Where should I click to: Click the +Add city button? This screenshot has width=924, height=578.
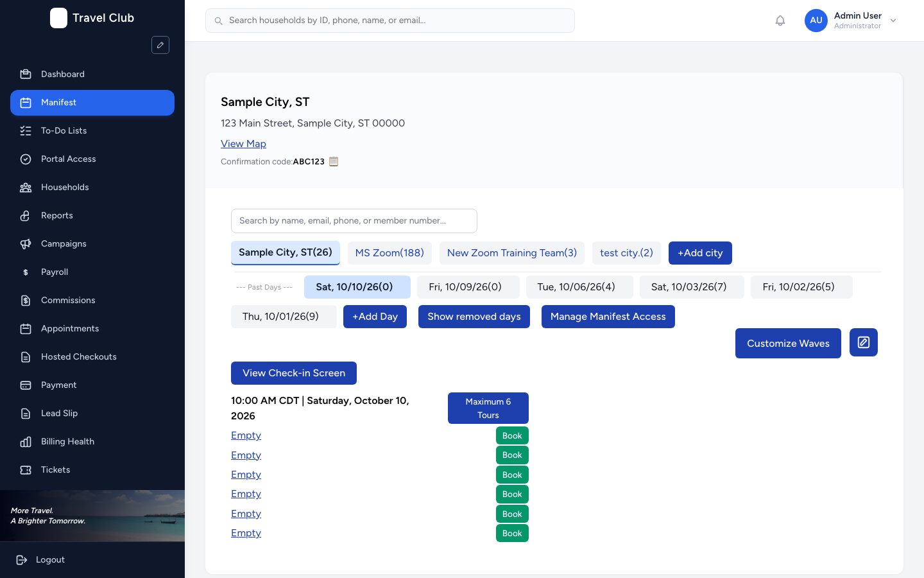click(700, 253)
